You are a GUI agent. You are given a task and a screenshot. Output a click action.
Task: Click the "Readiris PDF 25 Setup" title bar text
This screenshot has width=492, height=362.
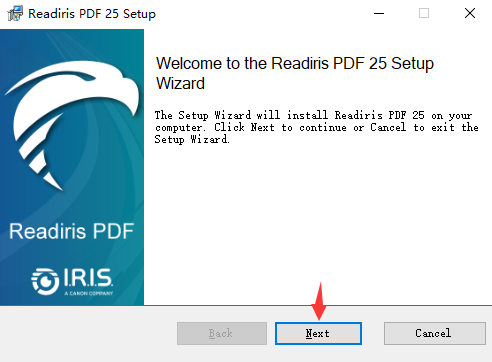tap(92, 14)
